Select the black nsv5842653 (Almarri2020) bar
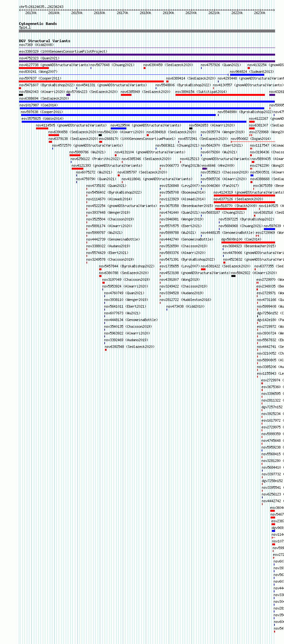This screenshot has height=644, width=284. [191, 128]
